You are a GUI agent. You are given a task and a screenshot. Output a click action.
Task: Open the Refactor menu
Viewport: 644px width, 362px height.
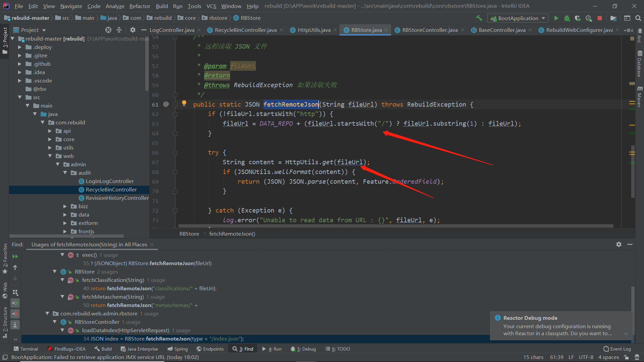tap(140, 6)
